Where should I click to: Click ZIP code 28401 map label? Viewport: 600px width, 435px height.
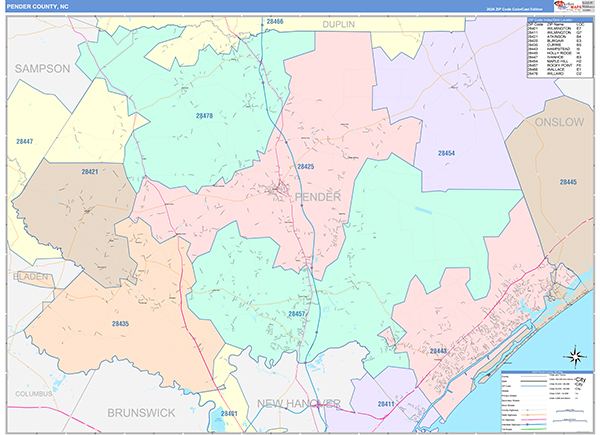pos(229,414)
